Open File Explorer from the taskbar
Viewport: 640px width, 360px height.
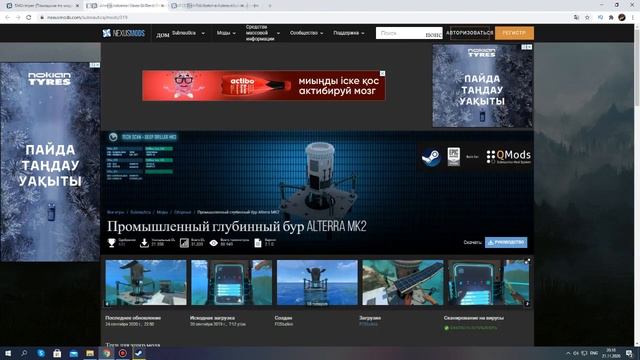(x=90, y=353)
